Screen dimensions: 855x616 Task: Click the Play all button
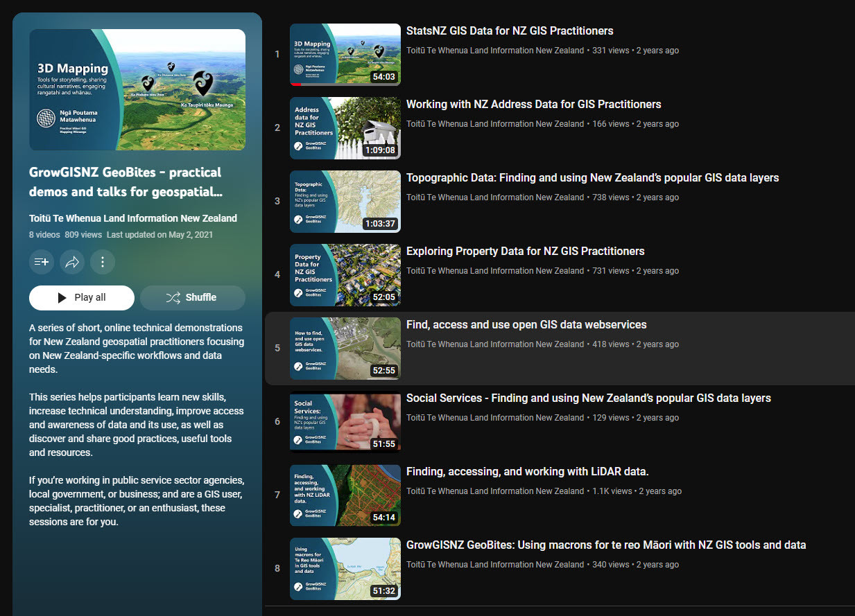pos(82,297)
